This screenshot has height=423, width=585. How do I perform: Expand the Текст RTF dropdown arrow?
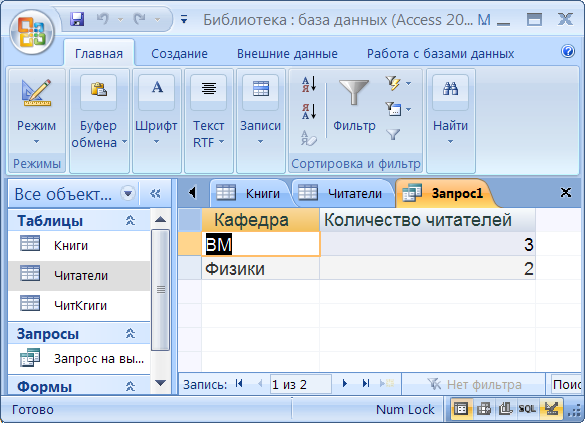[222, 142]
